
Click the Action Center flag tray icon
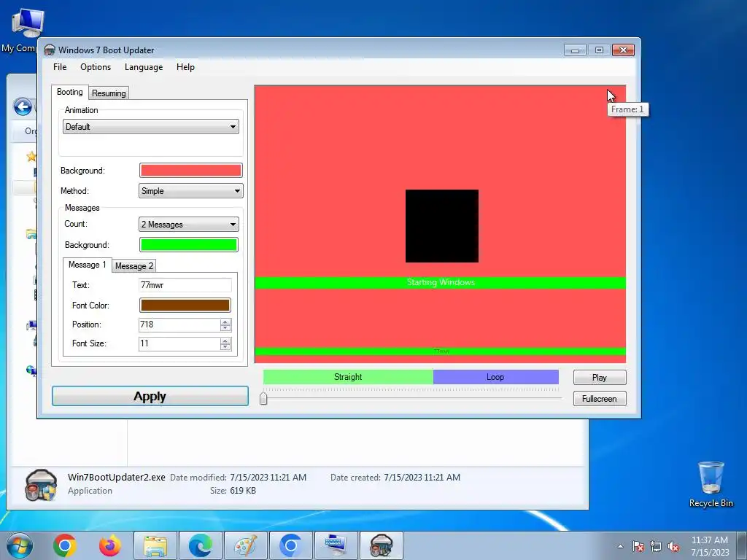[x=638, y=546]
